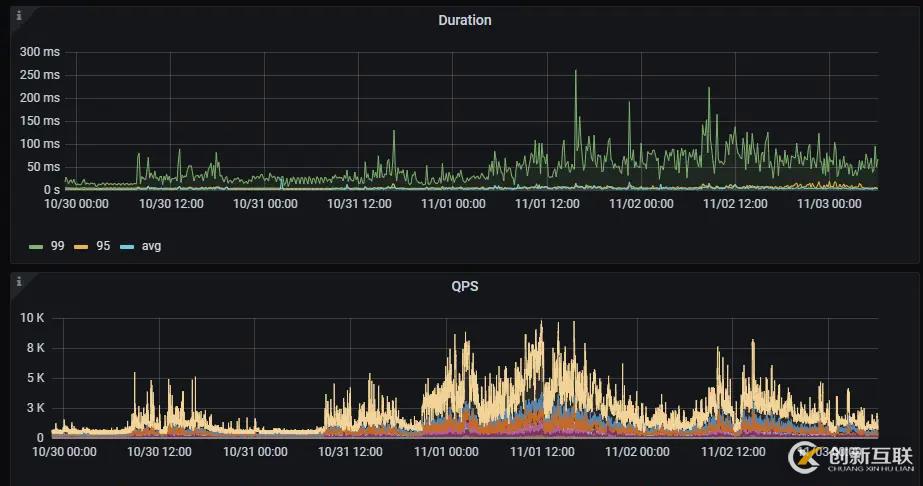Screen dimensions: 923x486
Task: Open the Duration panel title menu
Action: (x=464, y=20)
